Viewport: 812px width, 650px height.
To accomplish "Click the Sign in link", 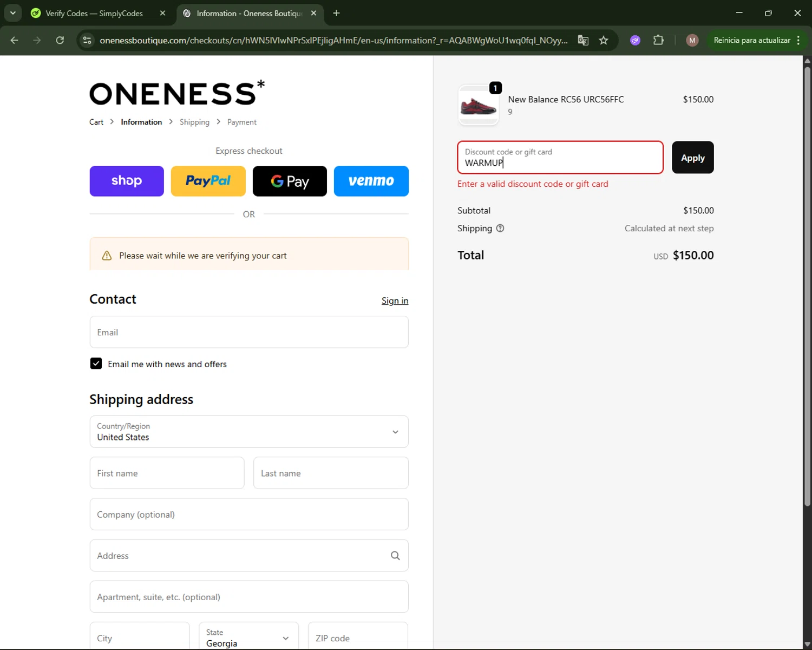I will 395,301.
